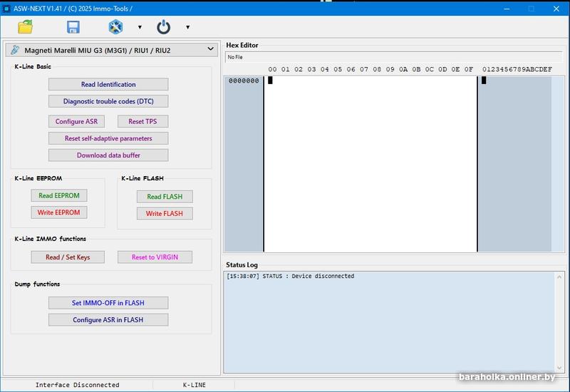The height and width of the screenshot is (392, 570).
Task: Click the hex editor ASCII column area
Action: click(x=514, y=164)
